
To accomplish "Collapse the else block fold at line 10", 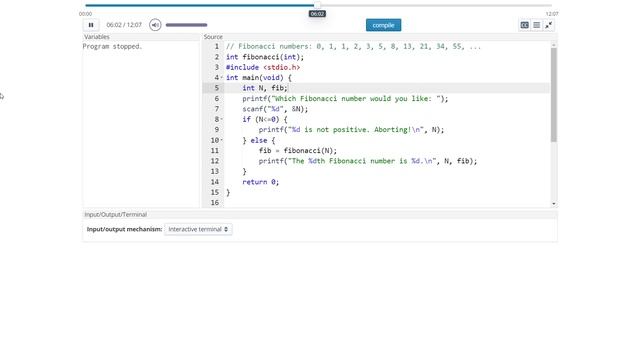I will pyautogui.click(x=222, y=140).
